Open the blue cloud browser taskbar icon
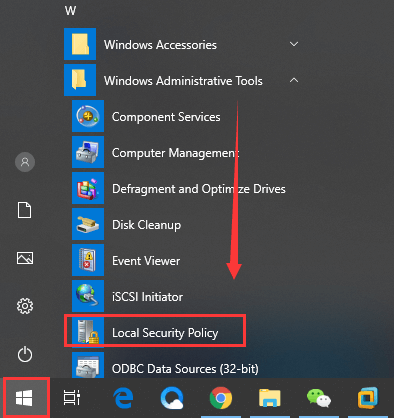The height and width of the screenshot is (418, 394). [172, 398]
